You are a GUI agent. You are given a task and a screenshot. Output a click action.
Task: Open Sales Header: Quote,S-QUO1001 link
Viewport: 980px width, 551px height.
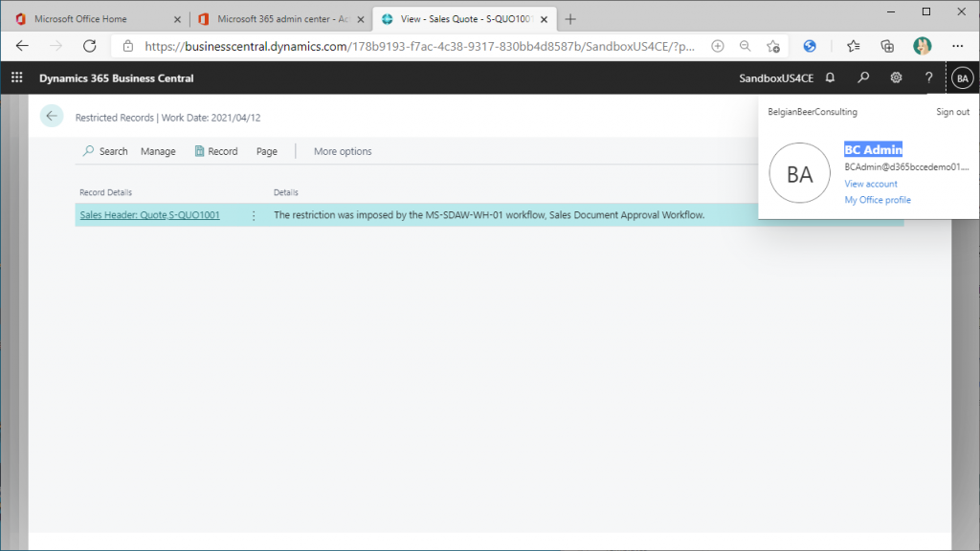(150, 215)
